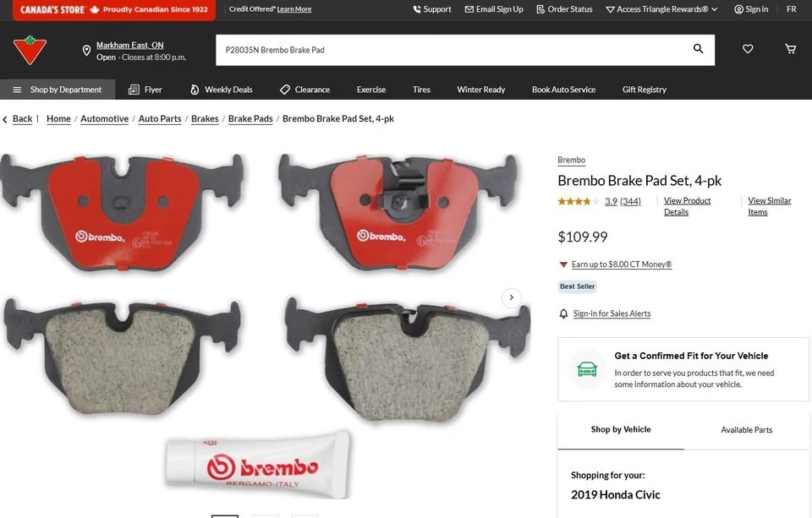The height and width of the screenshot is (518, 812).
Task: Click the star rating 3.9 reviews
Action: click(x=599, y=201)
